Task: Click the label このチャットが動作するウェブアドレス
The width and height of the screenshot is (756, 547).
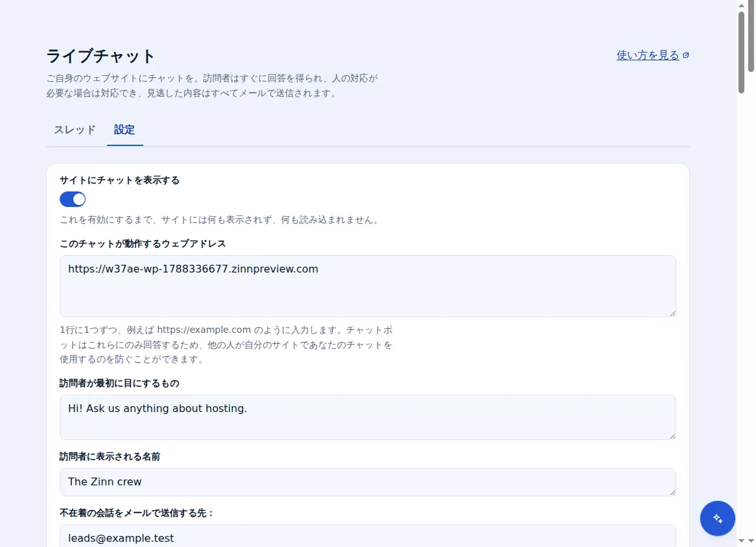Action: (143, 243)
